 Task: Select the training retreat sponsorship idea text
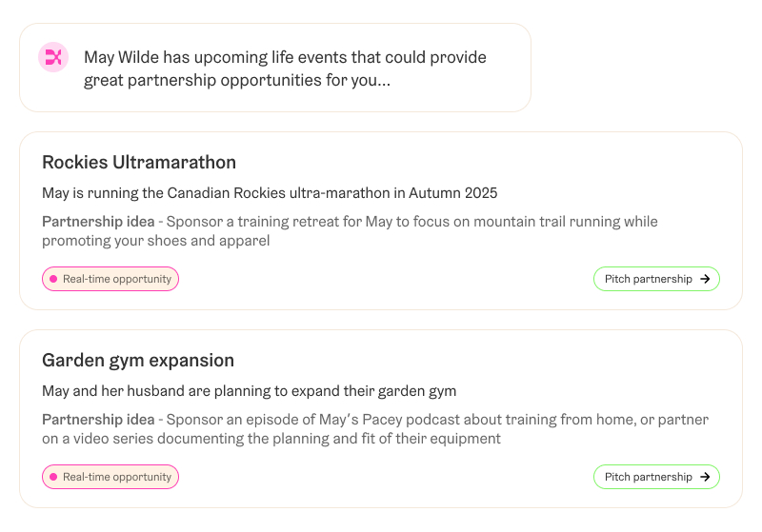(x=350, y=231)
